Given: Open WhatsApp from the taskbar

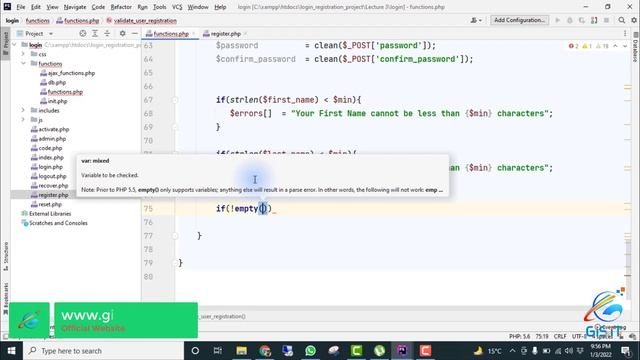Looking at the screenshot, I should (310, 351).
